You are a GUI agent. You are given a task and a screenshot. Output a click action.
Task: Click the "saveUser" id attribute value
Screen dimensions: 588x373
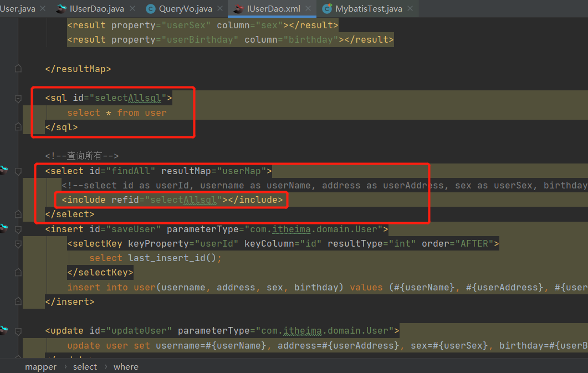tap(133, 229)
